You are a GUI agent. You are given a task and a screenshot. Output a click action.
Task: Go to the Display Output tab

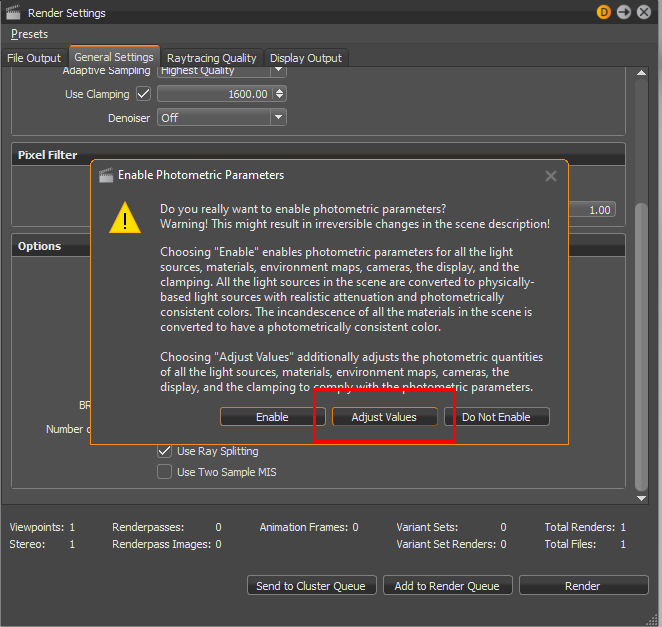click(306, 58)
